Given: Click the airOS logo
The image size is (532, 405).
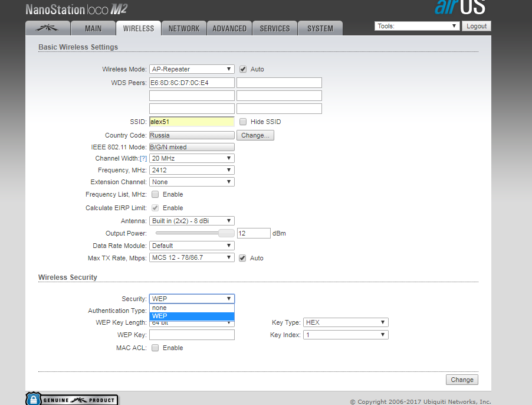Looking at the screenshot, I should click(460, 7).
